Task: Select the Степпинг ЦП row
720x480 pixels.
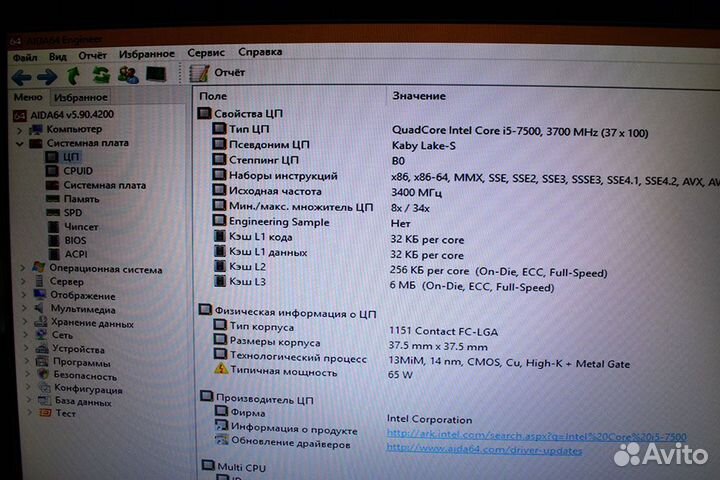Action: coord(309,160)
